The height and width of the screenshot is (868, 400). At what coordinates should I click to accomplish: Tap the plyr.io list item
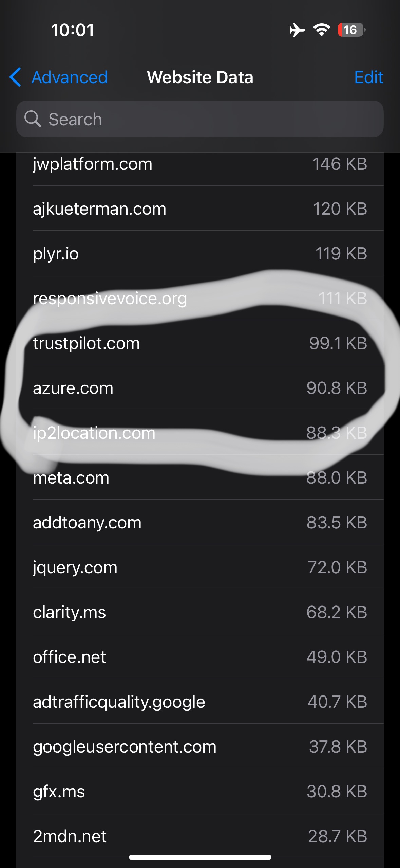[x=200, y=253]
